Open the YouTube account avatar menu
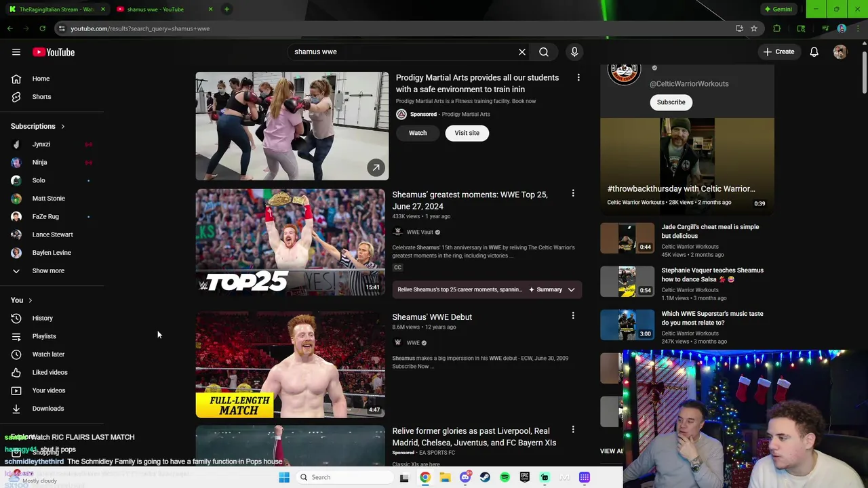 click(x=840, y=52)
